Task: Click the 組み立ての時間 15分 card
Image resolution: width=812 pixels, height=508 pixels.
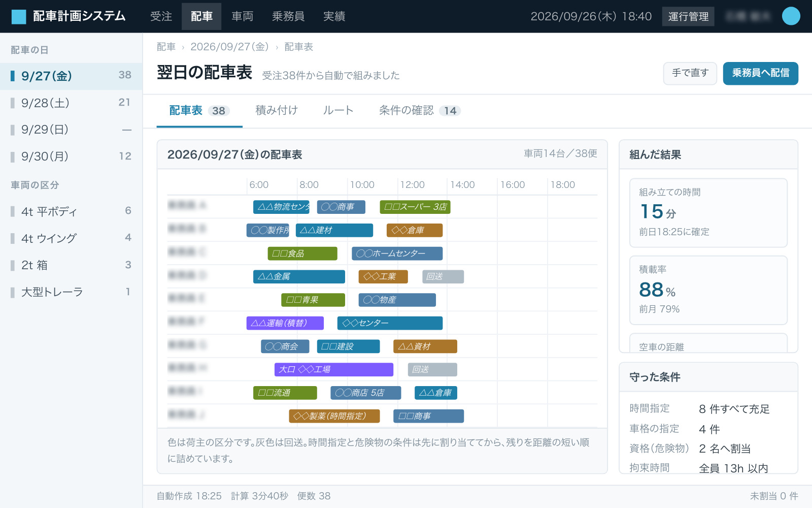Action: pyautogui.click(x=708, y=213)
